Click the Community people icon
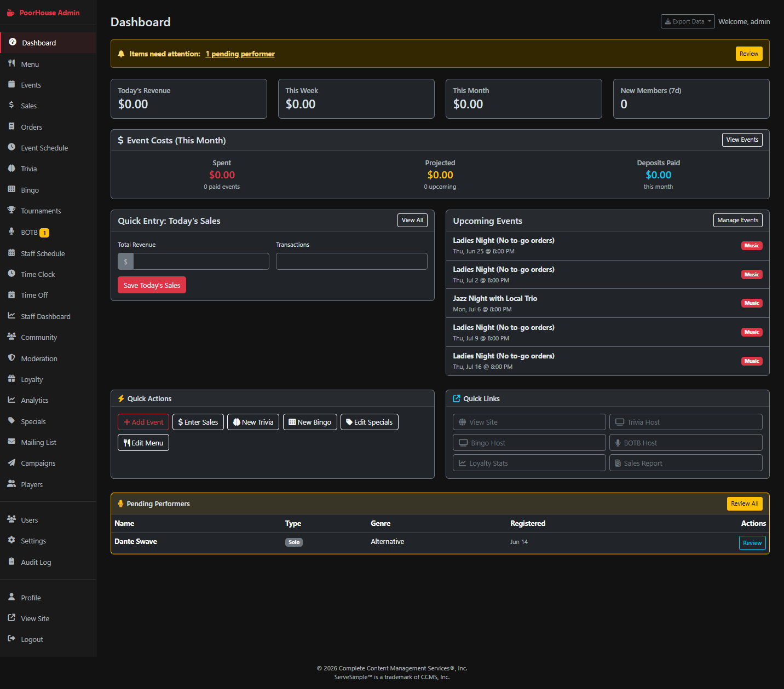Image resolution: width=784 pixels, height=689 pixels. coord(11,337)
